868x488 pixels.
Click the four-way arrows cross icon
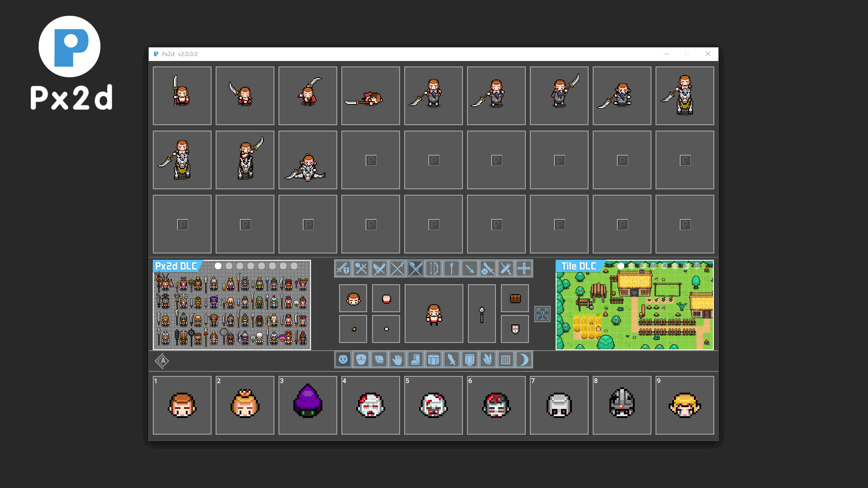point(524,269)
